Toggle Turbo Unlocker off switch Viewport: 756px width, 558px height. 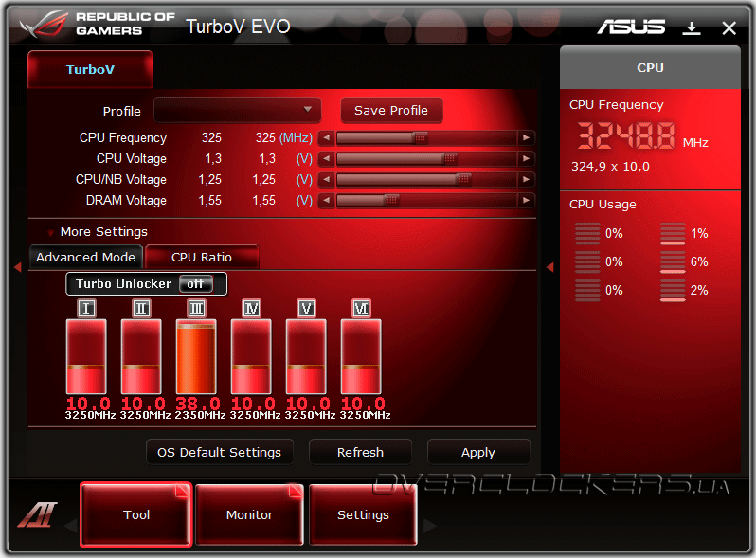click(195, 284)
